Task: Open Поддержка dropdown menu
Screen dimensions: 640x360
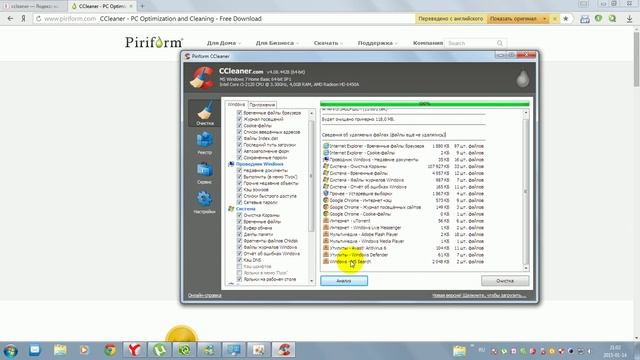Action: coord(378,43)
